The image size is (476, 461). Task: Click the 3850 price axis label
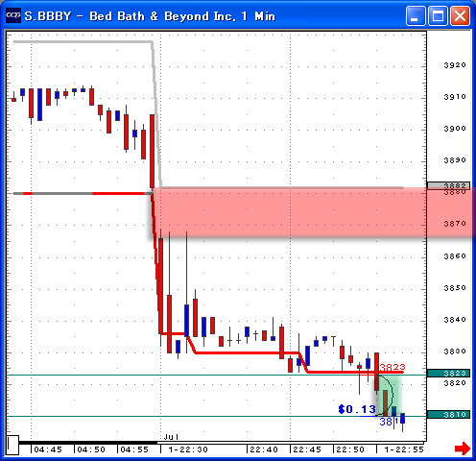coord(455,288)
